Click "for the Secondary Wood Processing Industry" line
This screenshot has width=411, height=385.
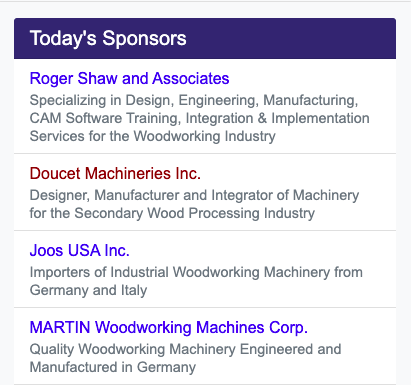tap(172, 213)
